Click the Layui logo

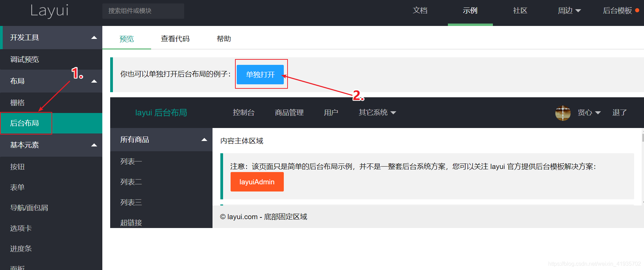(49, 11)
